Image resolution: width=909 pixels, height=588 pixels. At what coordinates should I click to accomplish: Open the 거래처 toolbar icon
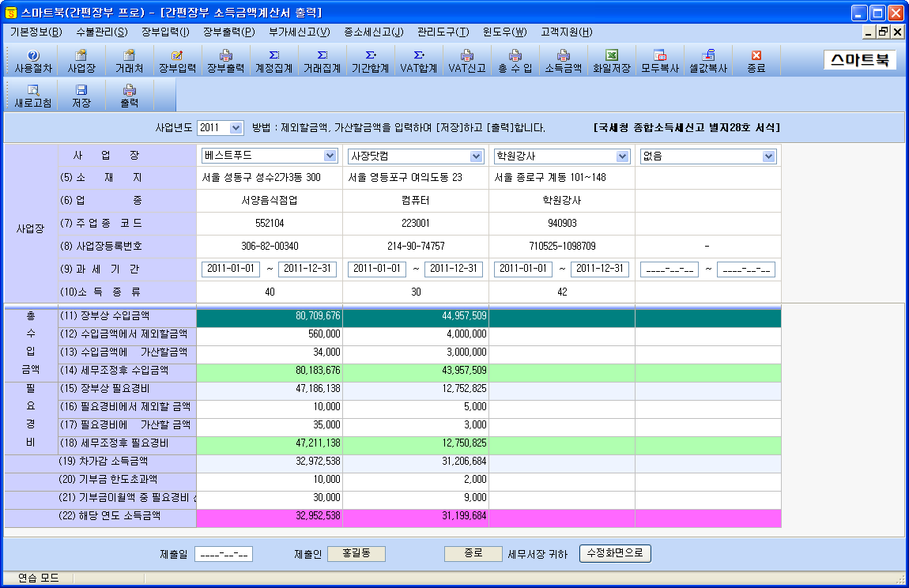[x=130, y=61]
